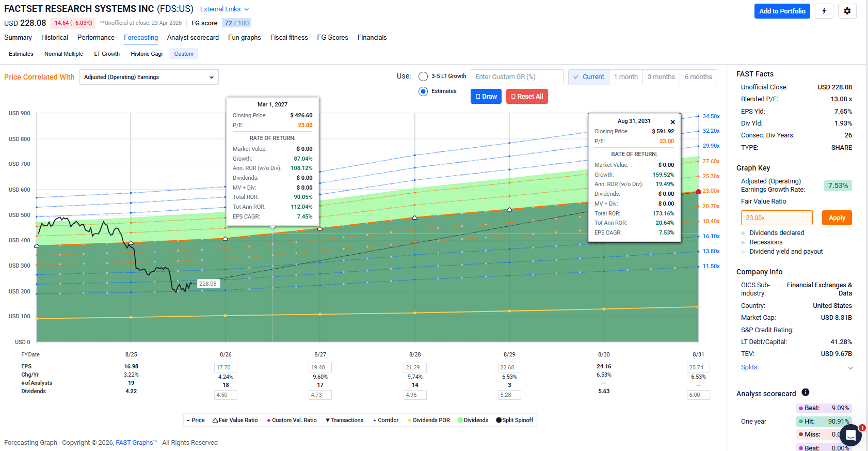
Task: Select the 3 months time period
Action: 661,77
